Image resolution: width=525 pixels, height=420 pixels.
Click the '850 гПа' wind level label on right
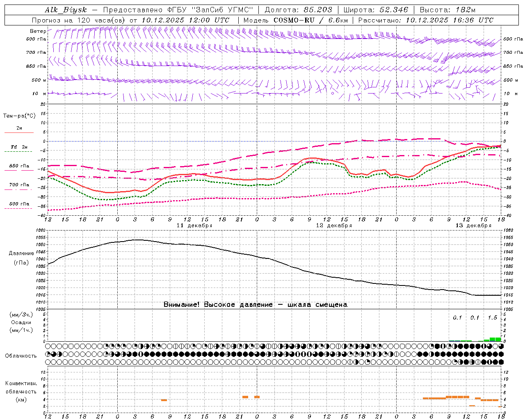click(513, 66)
